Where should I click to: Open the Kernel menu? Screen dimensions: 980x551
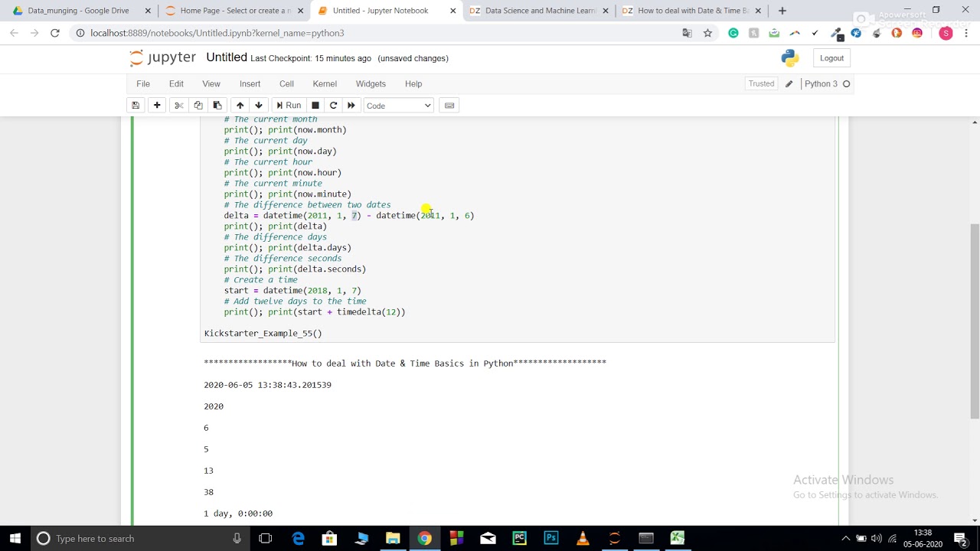325,83
